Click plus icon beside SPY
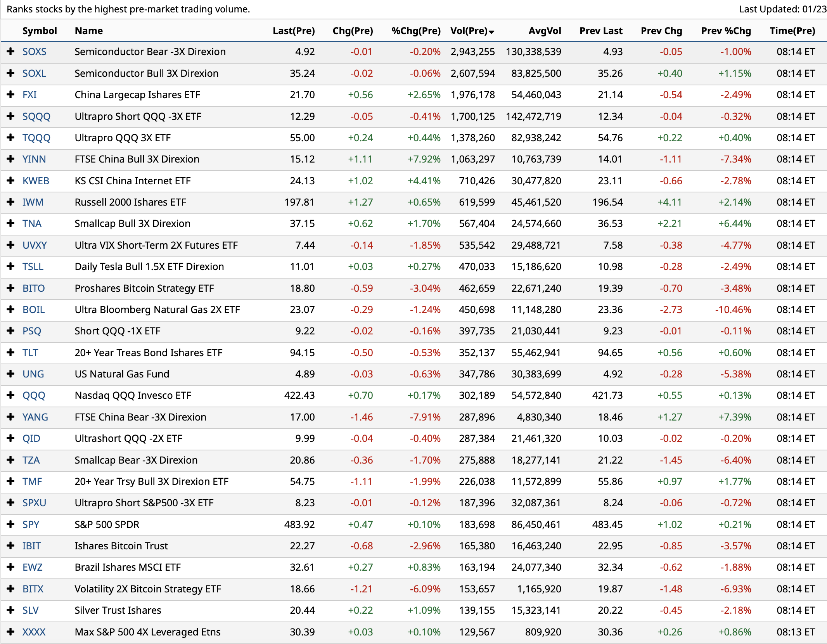 10,525
